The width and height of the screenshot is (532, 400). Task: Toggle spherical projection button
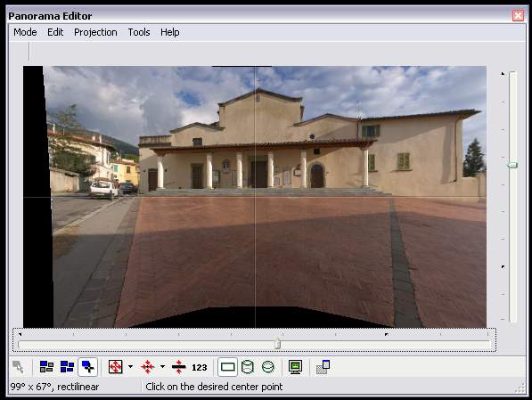point(268,367)
